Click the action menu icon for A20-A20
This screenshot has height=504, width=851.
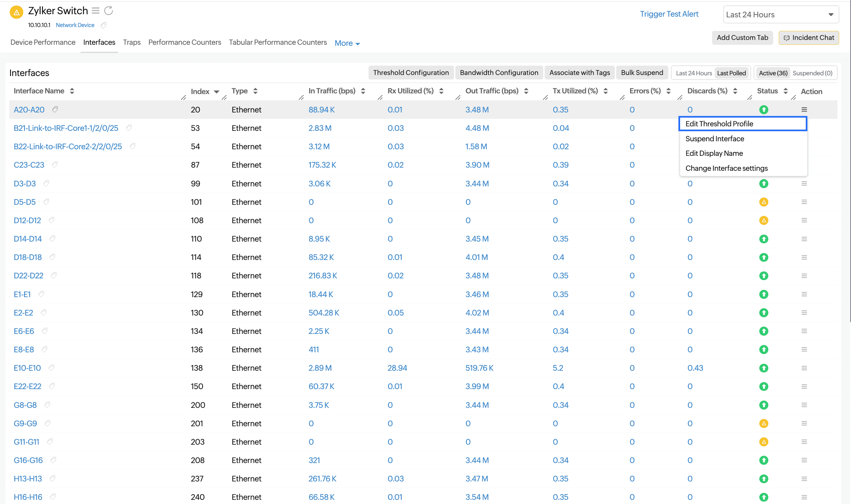click(x=804, y=109)
